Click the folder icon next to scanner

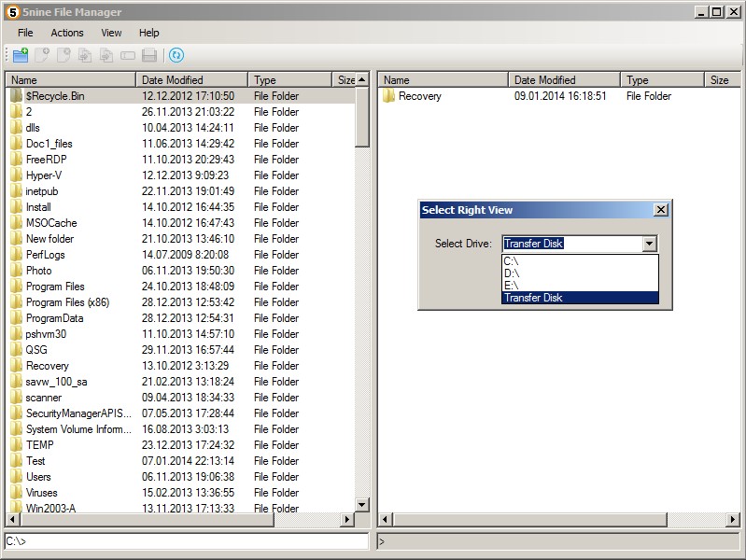click(16, 398)
